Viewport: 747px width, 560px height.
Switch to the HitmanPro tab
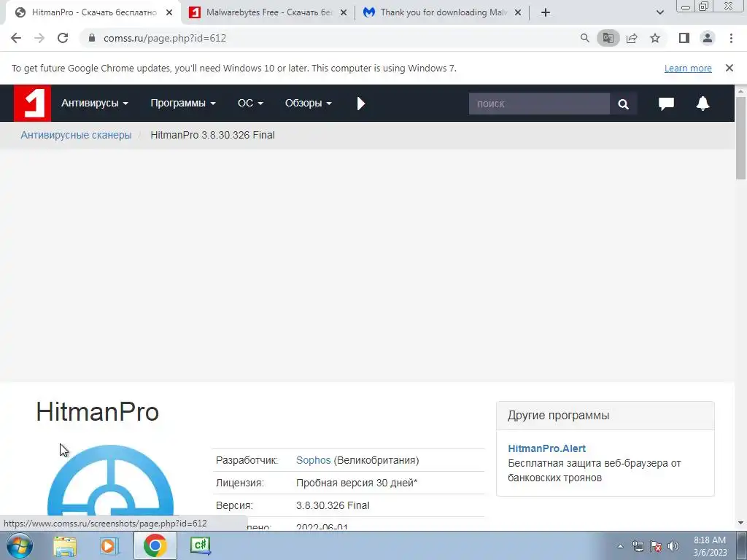click(93, 12)
